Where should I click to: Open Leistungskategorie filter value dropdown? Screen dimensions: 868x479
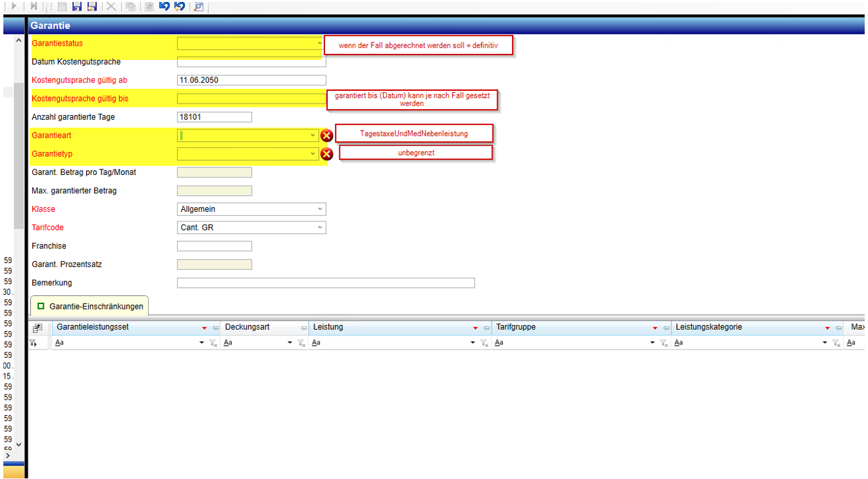pos(825,343)
